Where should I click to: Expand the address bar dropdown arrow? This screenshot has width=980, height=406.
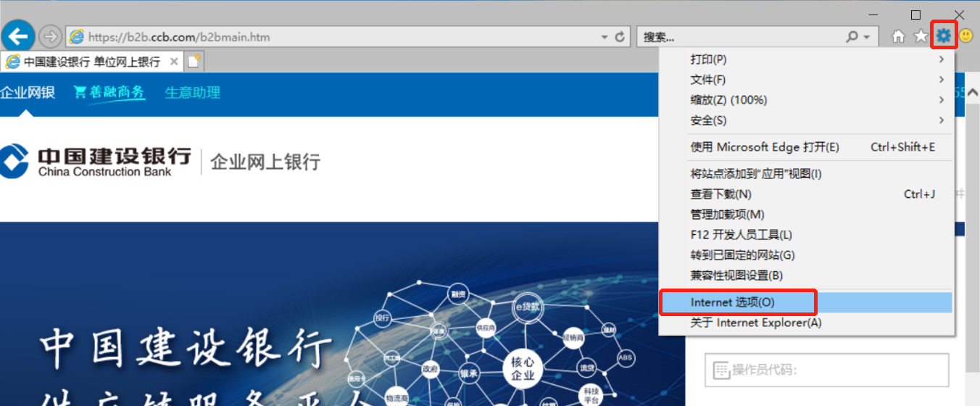(605, 37)
